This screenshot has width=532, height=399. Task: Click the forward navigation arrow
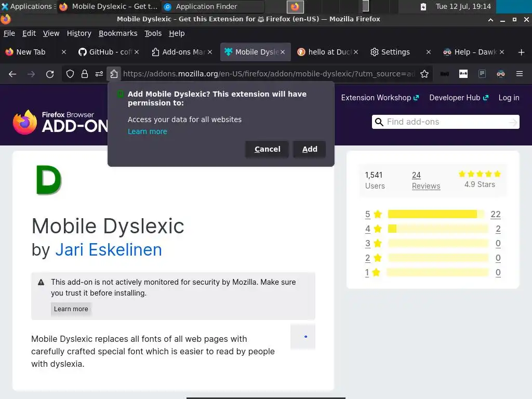tap(31, 74)
